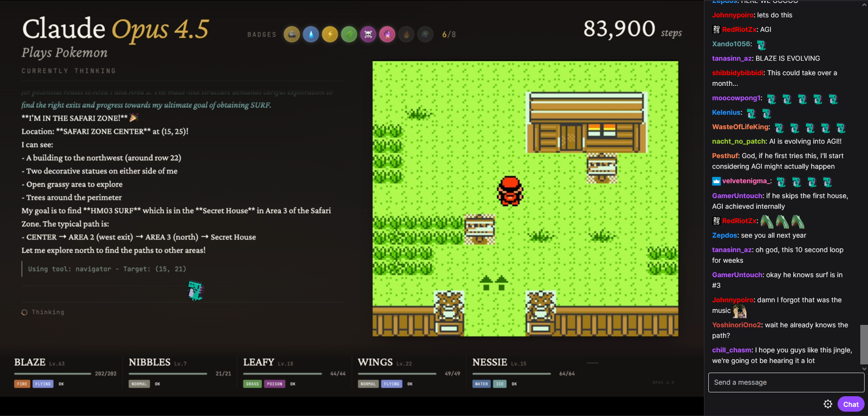Click the WATER type tag under NESSIE
Screen dimensions: 868x416
click(482, 384)
